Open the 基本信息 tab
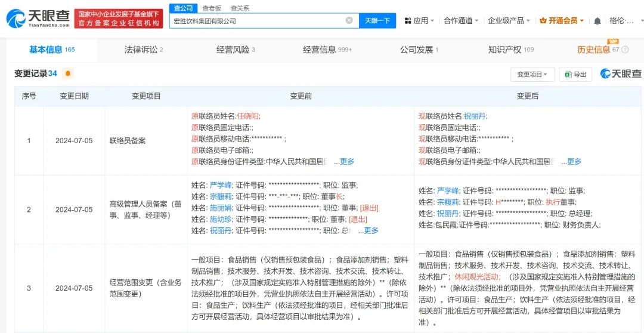This screenshot has width=644, height=333. point(52,50)
